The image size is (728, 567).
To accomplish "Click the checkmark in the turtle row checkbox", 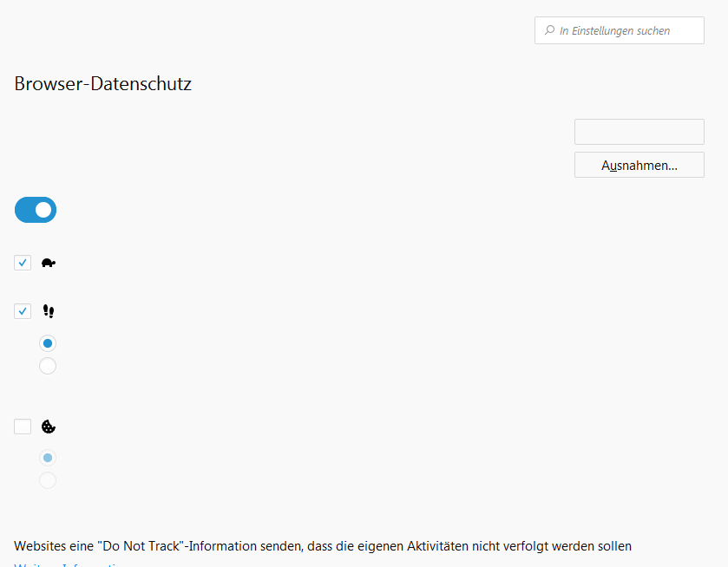I will 23,263.
